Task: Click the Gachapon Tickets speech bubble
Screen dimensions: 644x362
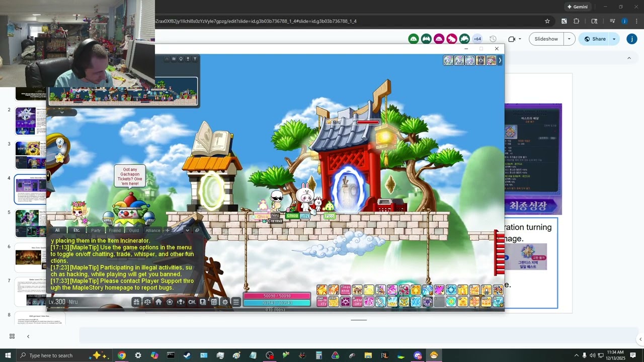Action: 130,176
